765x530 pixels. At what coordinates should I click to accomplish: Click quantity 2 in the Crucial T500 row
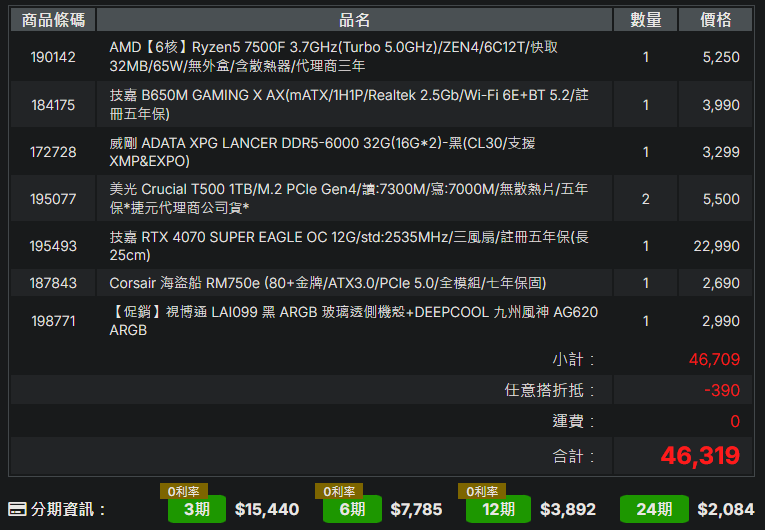click(x=645, y=199)
